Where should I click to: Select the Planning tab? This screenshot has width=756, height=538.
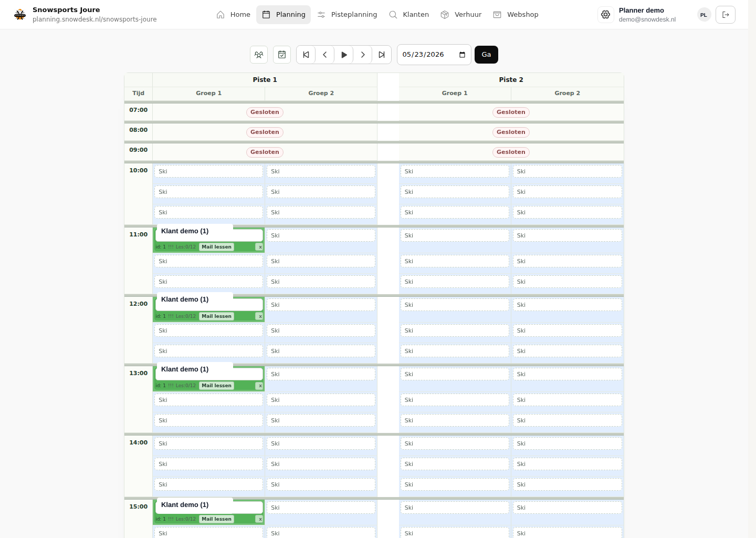(x=283, y=15)
